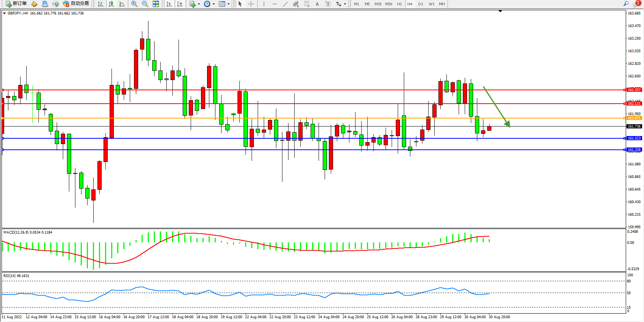This screenshot has width=644, height=322.
Task: Click the zoom in magnifier icon
Action: click(x=134, y=4)
